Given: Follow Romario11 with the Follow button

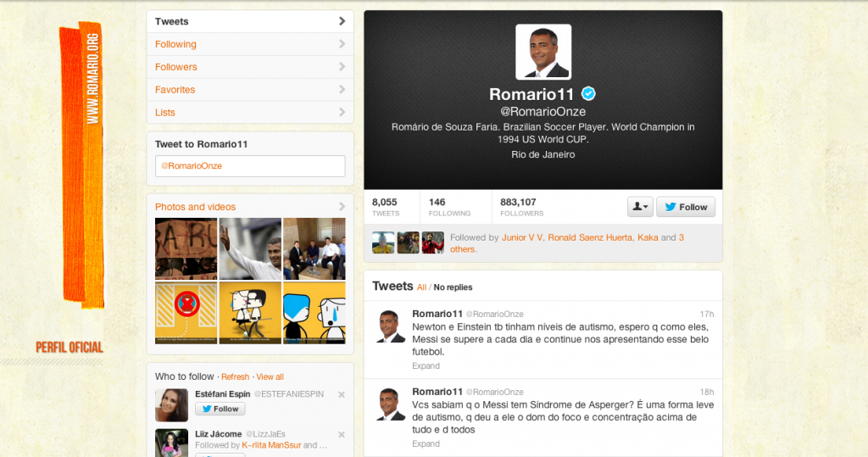Looking at the screenshot, I should pyautogui.click(x=686, y=207).
